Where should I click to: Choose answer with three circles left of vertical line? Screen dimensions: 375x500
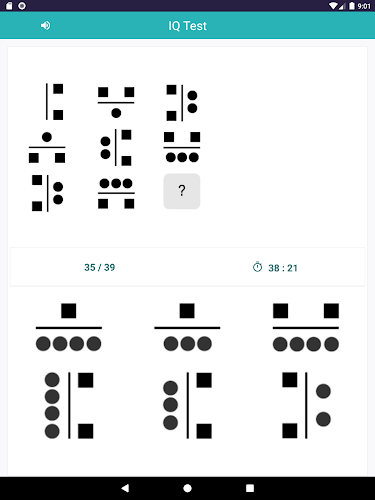tap(187, 405)
